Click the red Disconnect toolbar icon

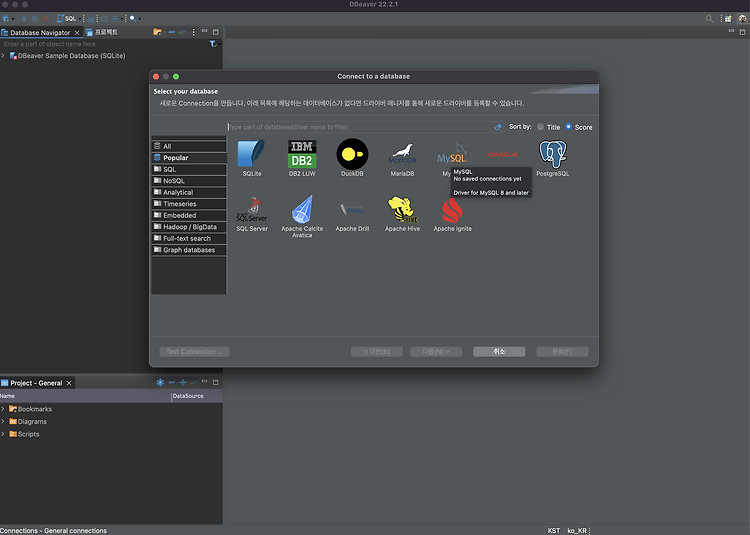point(46,19)
